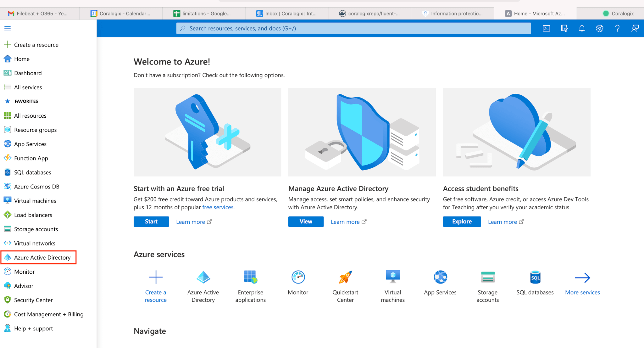The height and width of the screenshot is (348, 644).
Task: Open the portal settings gear
Action: point(600,28)
